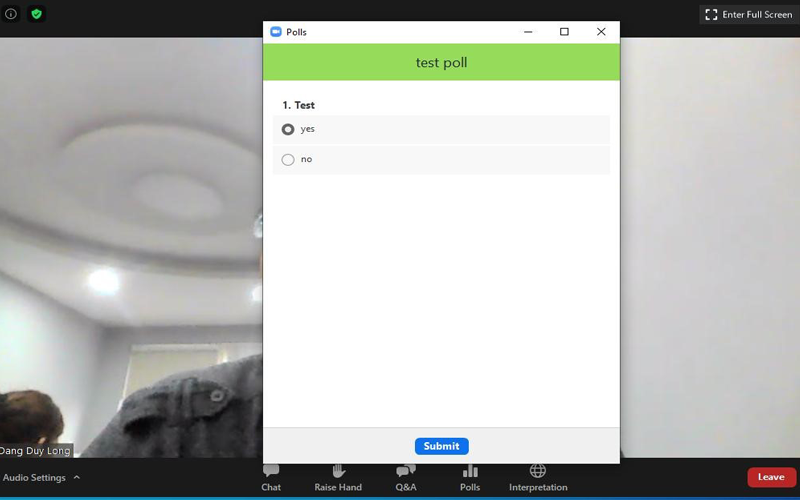The image size is (800, 500).
Task: Open the meeting information icon
Action: [11, 14]
